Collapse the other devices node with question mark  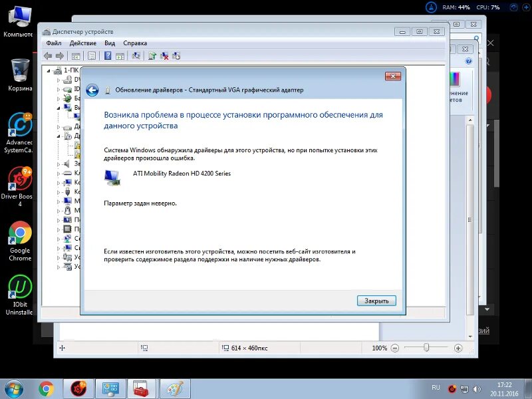click(x=58, y=136)
